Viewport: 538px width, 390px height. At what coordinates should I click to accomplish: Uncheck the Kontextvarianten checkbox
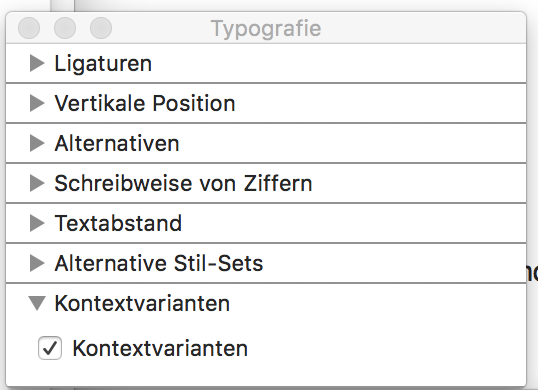50,348
